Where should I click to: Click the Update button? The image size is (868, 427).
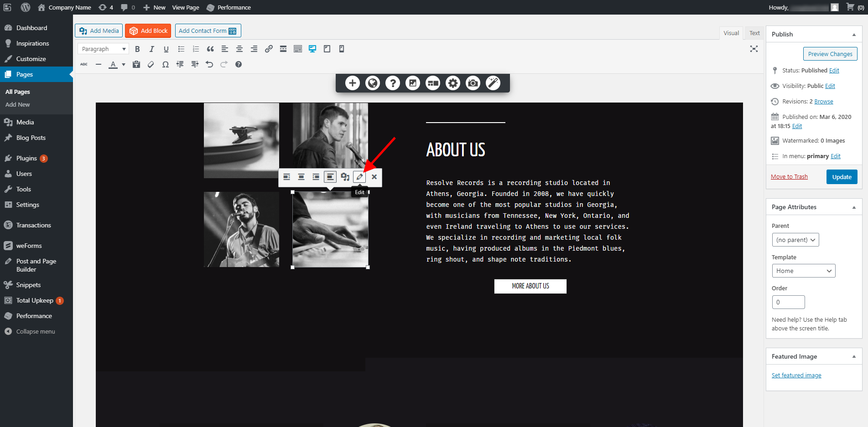click(842, 177)
